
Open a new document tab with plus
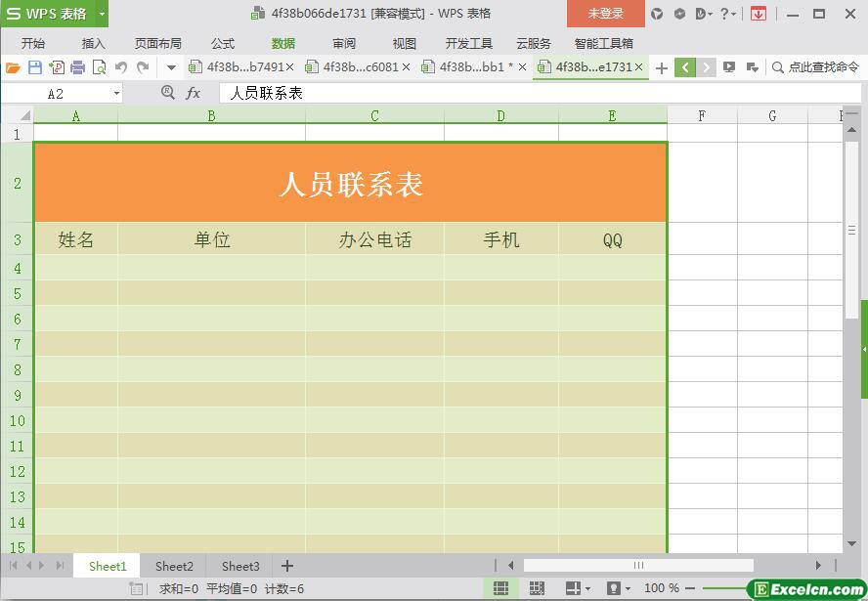[662, 67]
